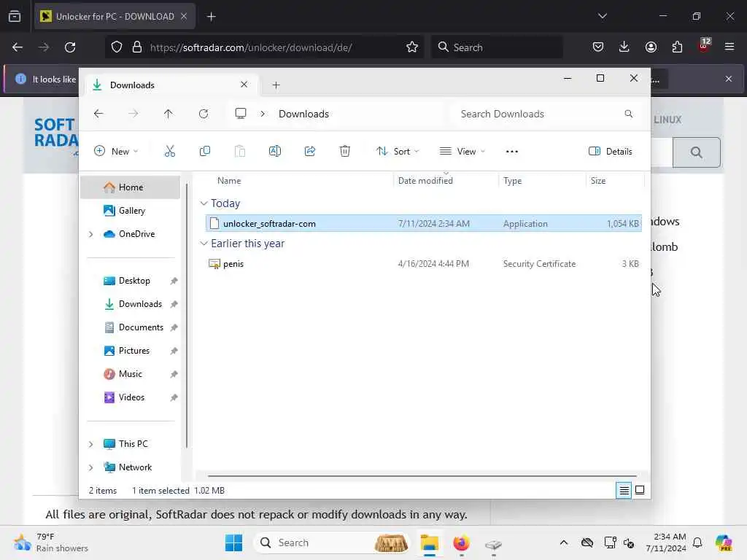This screenshot has height=560, width=747.
Task: Click the Firefox account avatar icon
Action: coord(651,47)
